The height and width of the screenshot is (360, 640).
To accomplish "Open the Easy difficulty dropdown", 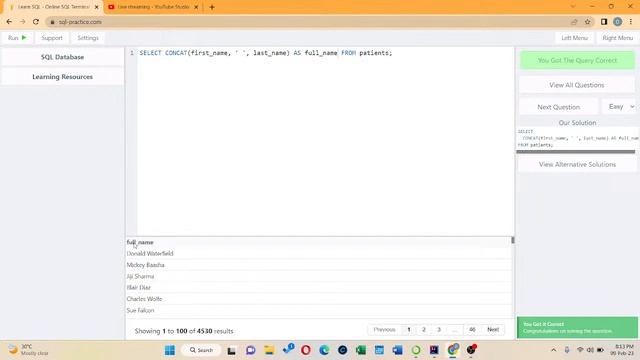I will tap(620, 107).
